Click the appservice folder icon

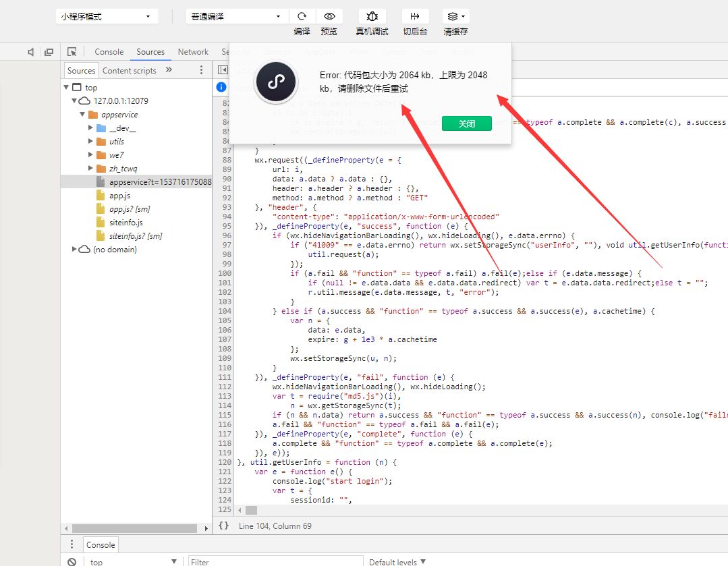pyautogui.click(x=93, y=114)
